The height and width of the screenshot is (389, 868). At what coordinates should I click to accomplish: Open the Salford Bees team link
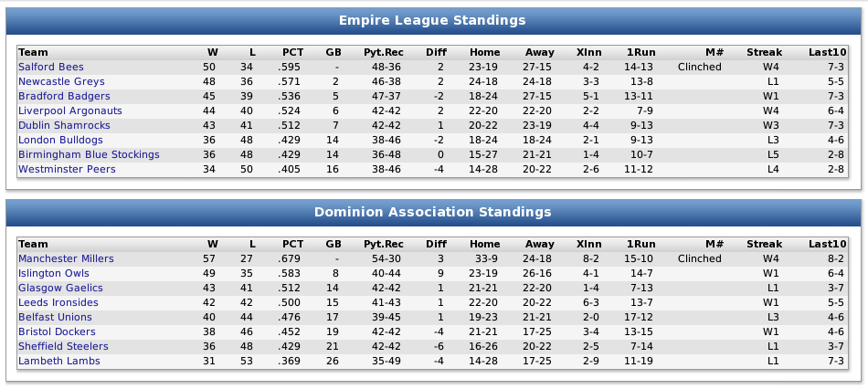[51, 68]
